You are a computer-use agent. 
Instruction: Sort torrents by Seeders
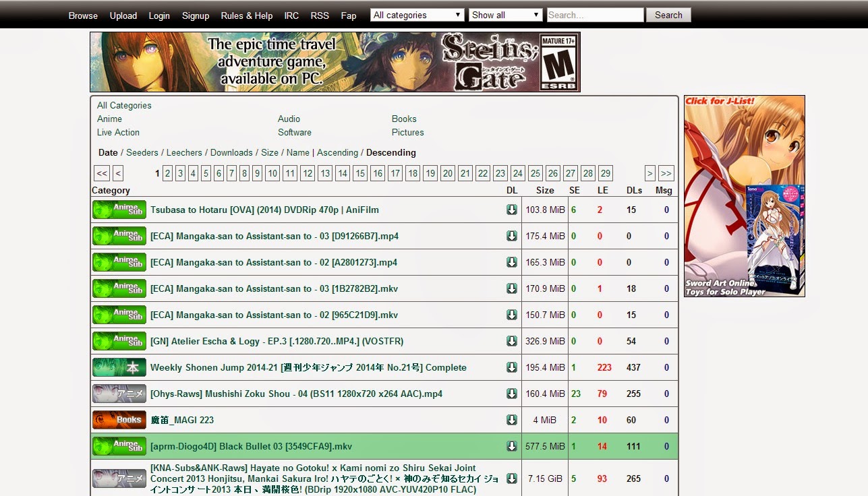[x=142, y=152]
